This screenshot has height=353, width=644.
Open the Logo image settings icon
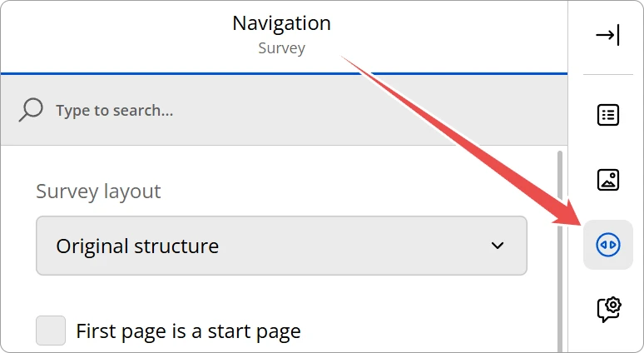coord(608,180)
